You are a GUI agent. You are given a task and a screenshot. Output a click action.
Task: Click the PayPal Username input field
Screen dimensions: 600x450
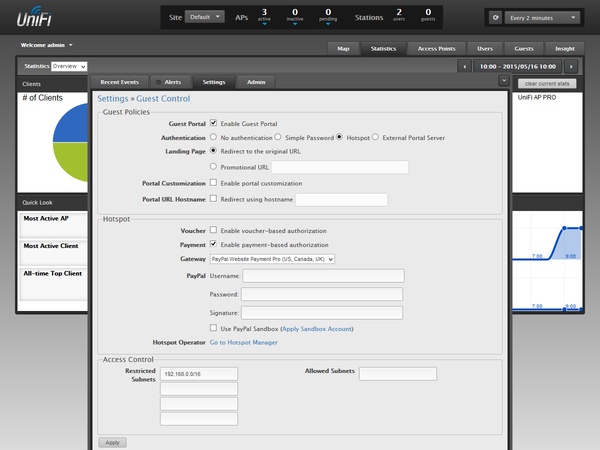click(323, 276)
